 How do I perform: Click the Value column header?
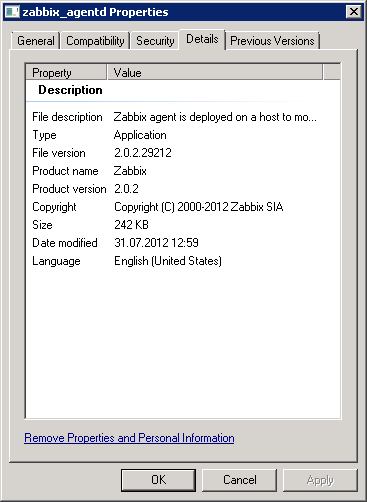tap(215, 72)
